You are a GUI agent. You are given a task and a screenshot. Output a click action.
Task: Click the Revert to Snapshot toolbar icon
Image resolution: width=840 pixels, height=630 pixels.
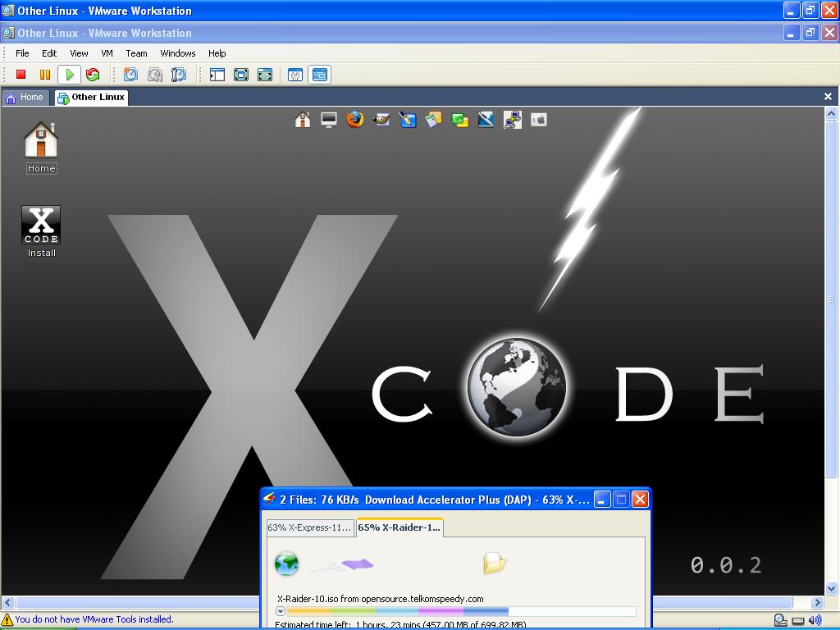(155, 75)
